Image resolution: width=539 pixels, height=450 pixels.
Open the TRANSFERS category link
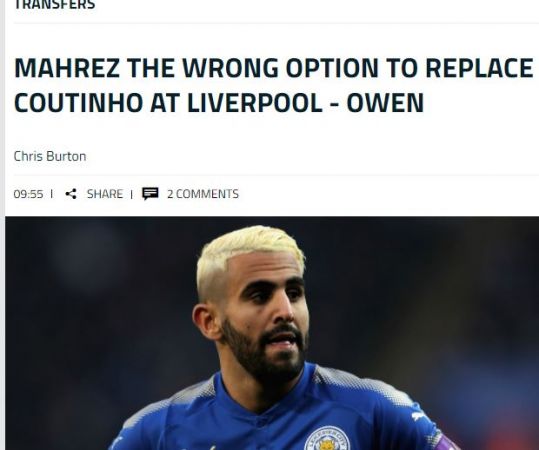[54, 5]
